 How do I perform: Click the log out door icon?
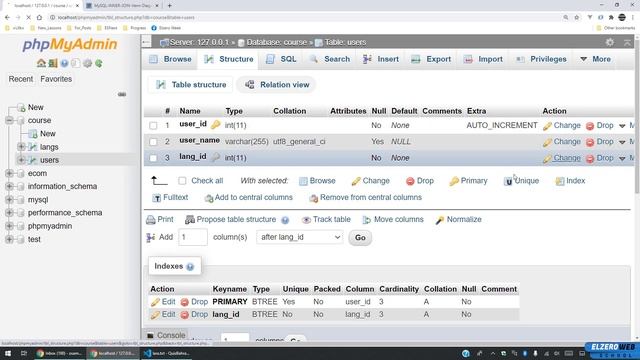pos(53,63)
